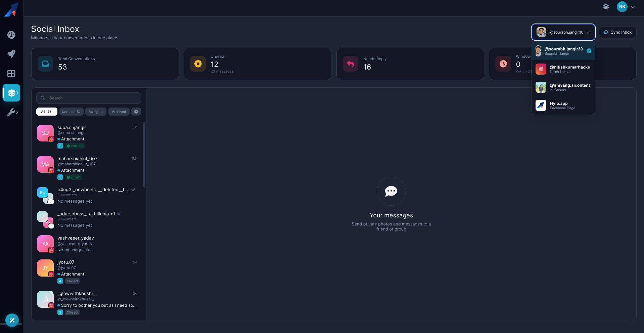Open the dashboard gauge icon in sidebar
The image size is (644, 333).
[11, 35]
